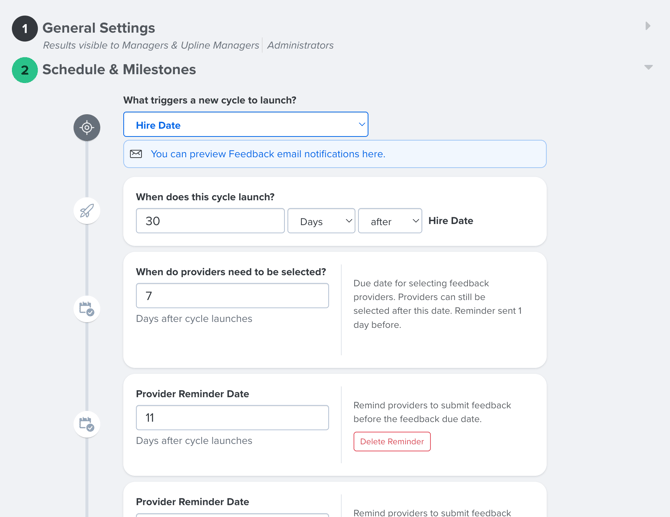Open the after/before dropdown

point(390,221)
